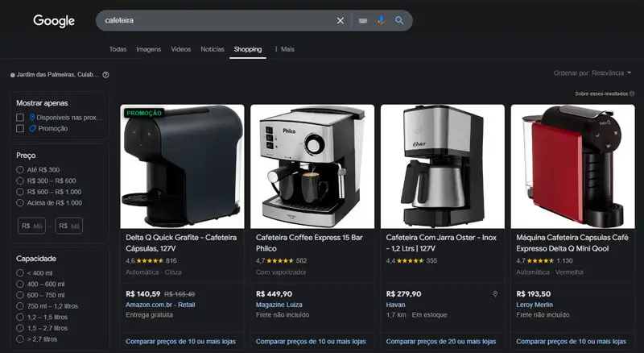
Task: Open the on-screen keyboard icon
Action: [x=363, y=21]
